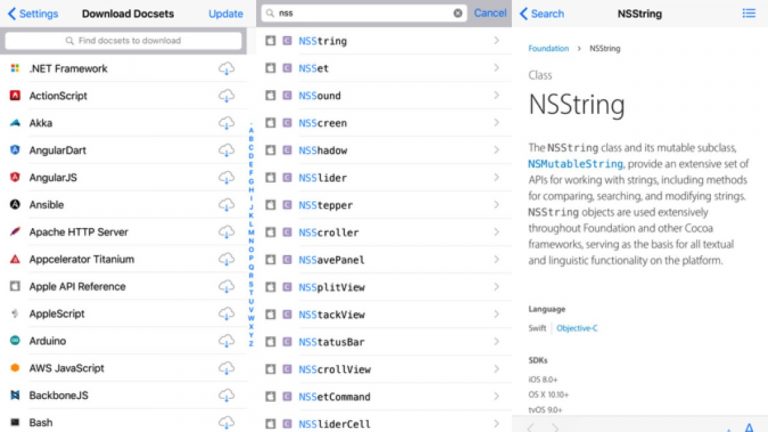Open NSShadow result chevron
The width and height of the screenshot is (768, 432).
pos(497,150)
